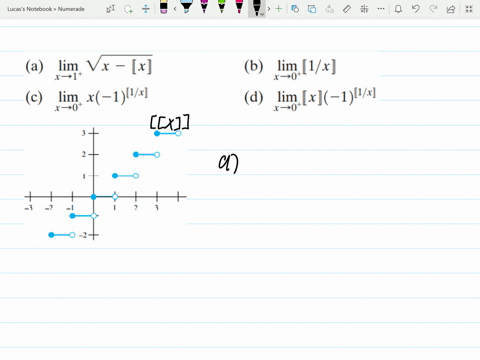The width and height of the screenshot is (480, 360).
Task: Activate the Insert Space tool
Action: [146, 9]
